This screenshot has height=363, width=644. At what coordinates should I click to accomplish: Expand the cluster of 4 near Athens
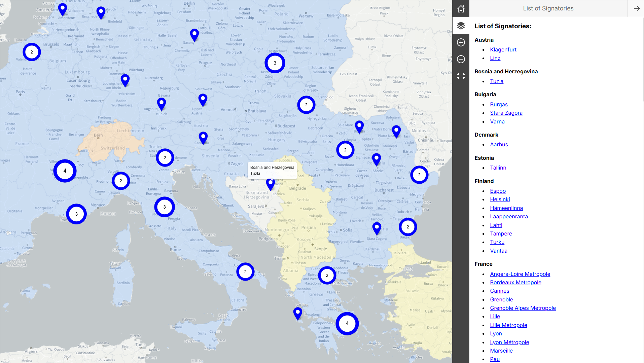click(x=347, y=323)
